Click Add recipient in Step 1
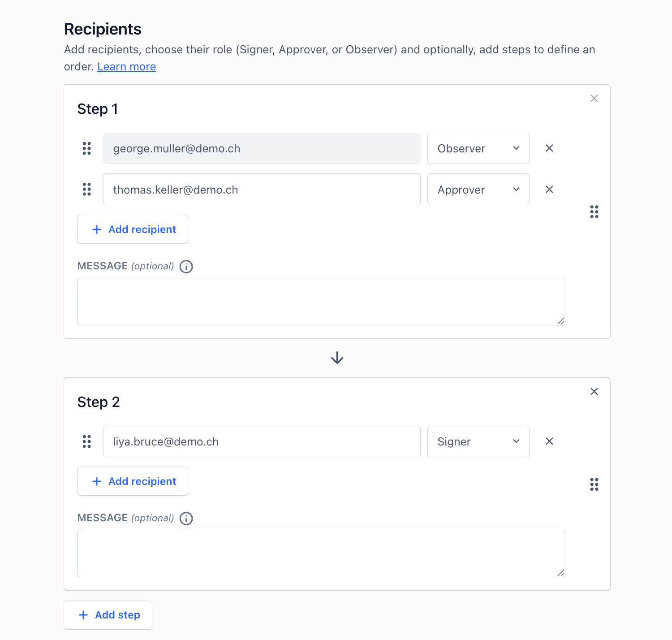This screenshot has width=672, height=640. (x=133, y=229)
